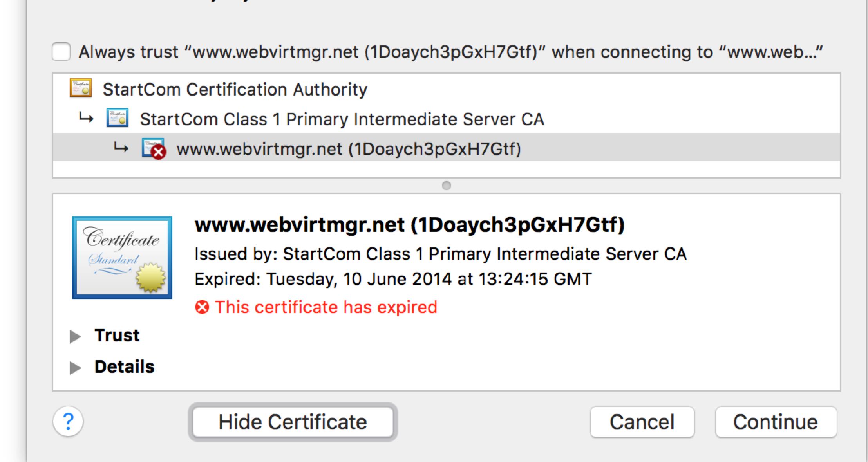The width and height of the screenshot is (868, 462).
Task: Click the chain arrow before www.webvirtmgr.net row
Action: click(121, 148)
